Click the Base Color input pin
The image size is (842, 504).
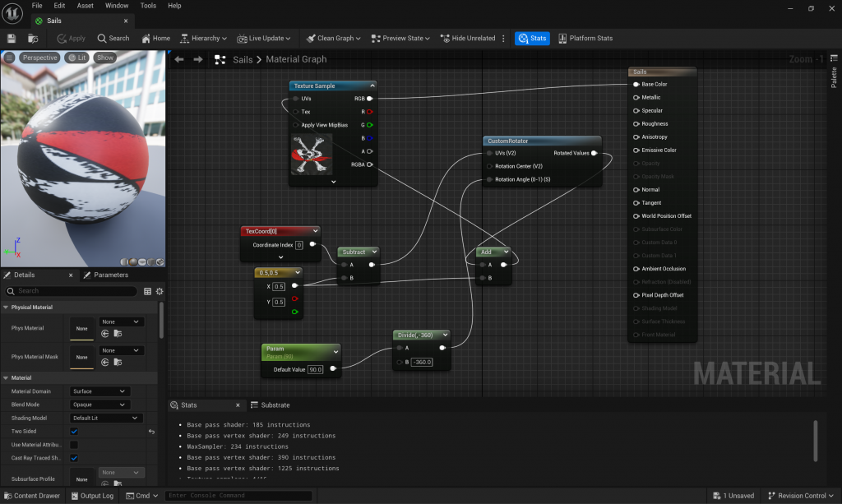pos(636,84)
